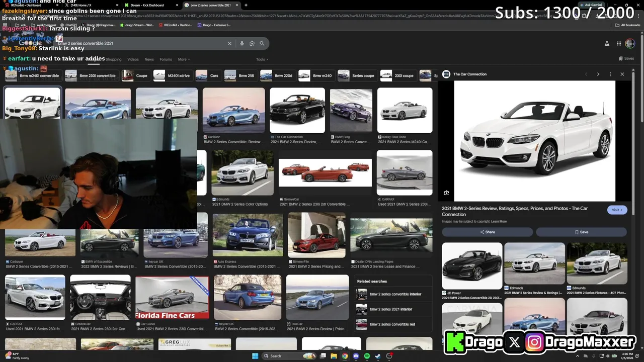This screenshot has height=362, width=644.
Task: Open CarBuzz blue convertible thumbnail
Action: [233, 111]
